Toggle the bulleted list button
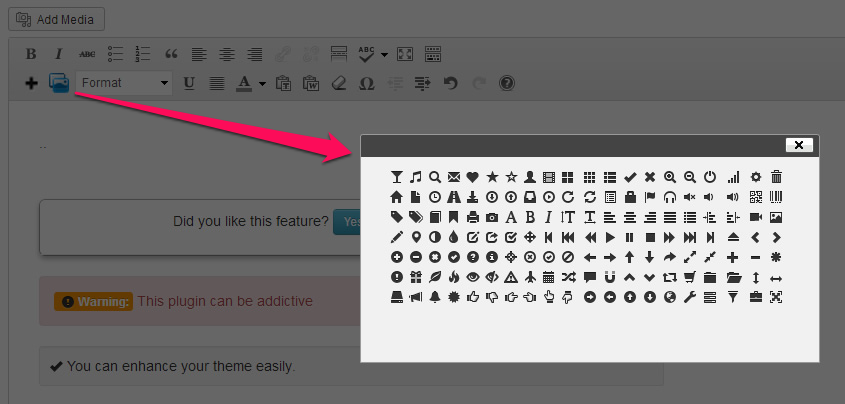Screen dimensions: 845x404 (x=115, y=54)
